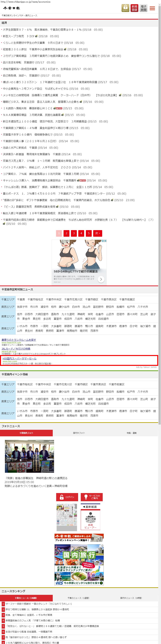Open article 品川支店を移転 京葉銀行
The height and width of the screenshot is (644, 161).
[x=19, y=62]
